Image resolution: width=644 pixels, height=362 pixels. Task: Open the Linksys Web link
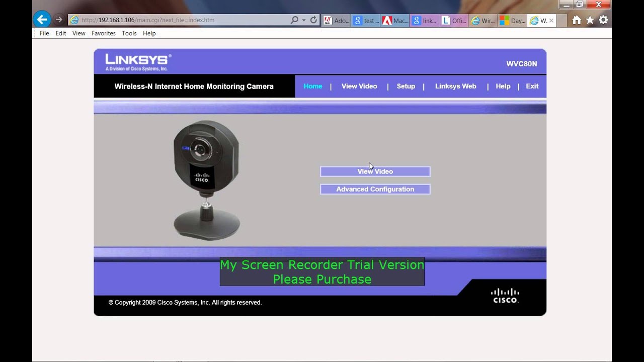(456, 86)
